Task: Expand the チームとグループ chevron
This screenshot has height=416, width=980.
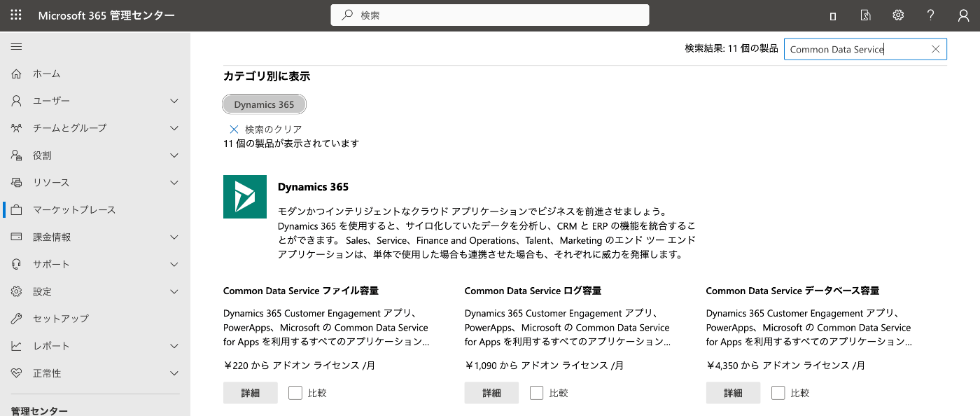Action: 174,128
